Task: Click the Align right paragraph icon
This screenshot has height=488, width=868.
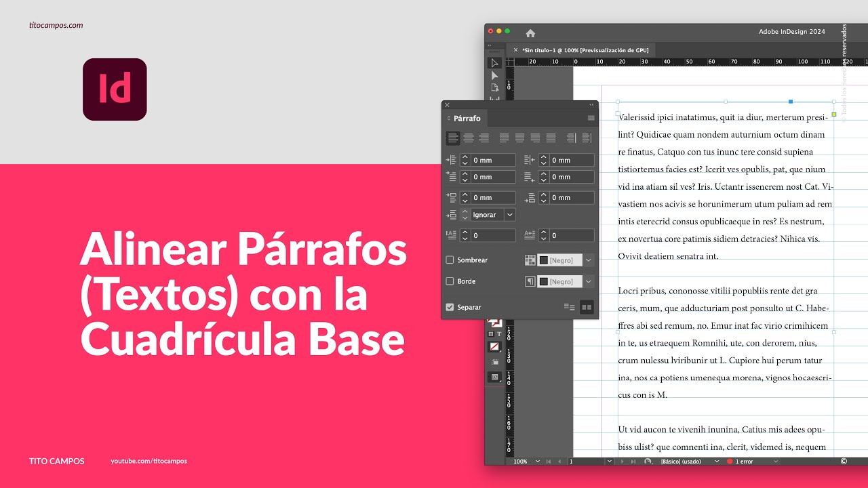Action: point(484,138)
